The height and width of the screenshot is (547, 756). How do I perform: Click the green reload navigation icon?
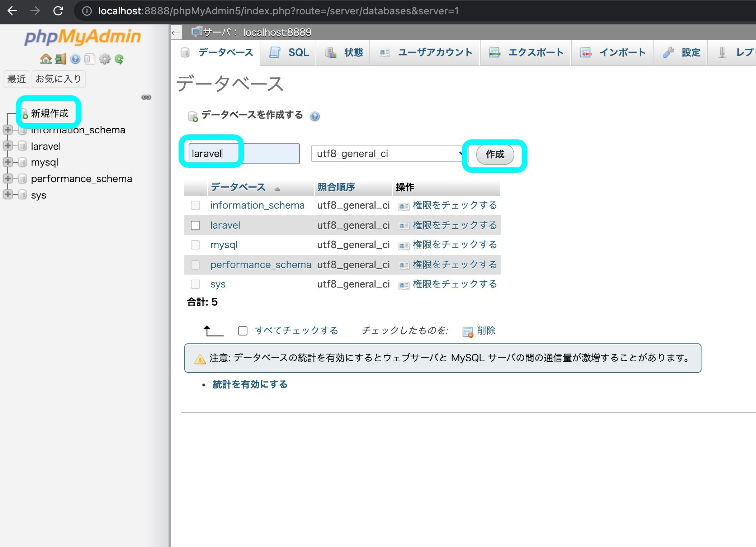119,59
